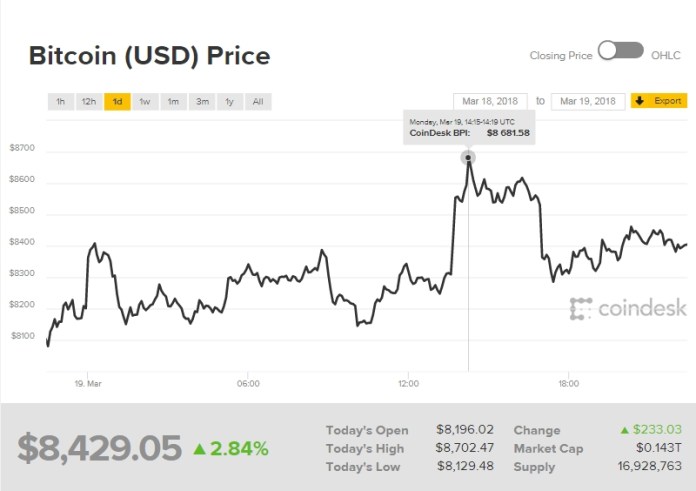Toggle the Closing Price / OHLC switch
The height and width of the screenshot is (491, 696).
coord(620,52)
